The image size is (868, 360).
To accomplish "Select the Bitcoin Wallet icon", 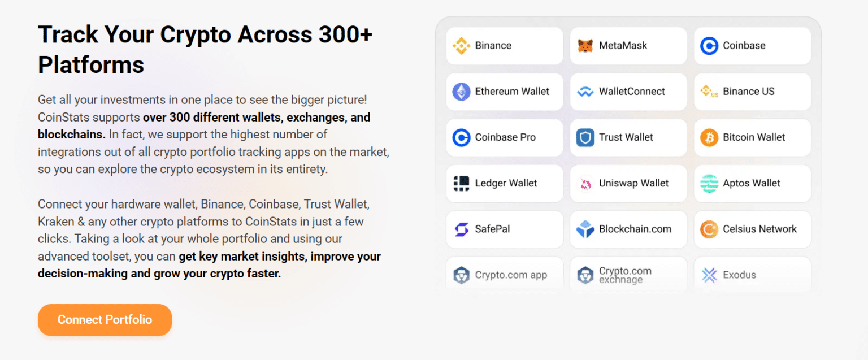I will click(709, 137).
